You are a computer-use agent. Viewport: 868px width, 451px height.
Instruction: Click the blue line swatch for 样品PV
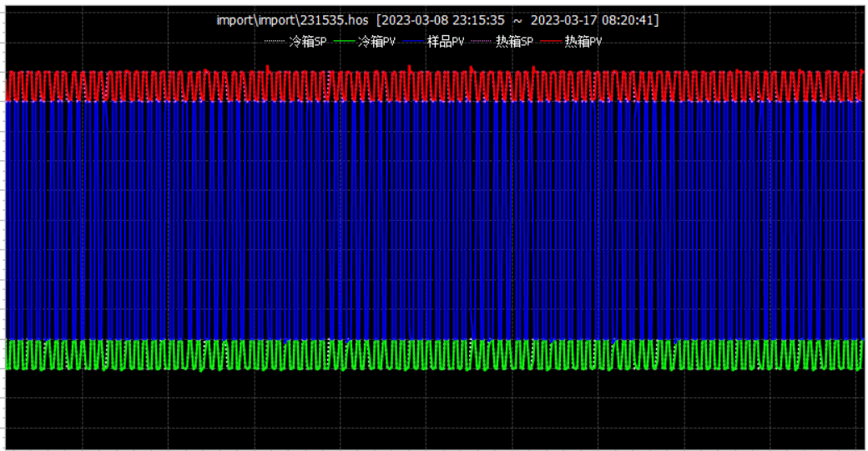413,42
